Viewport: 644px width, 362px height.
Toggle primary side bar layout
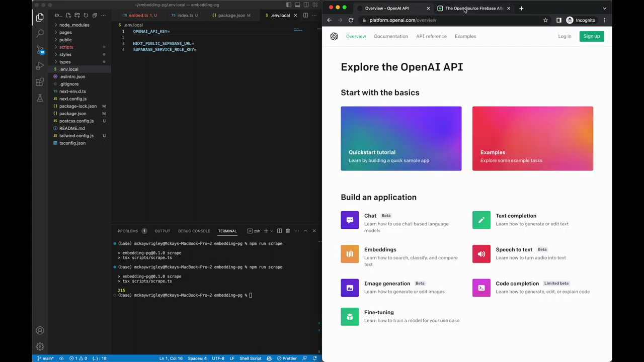pyautogui.click(x=289, y=5)
